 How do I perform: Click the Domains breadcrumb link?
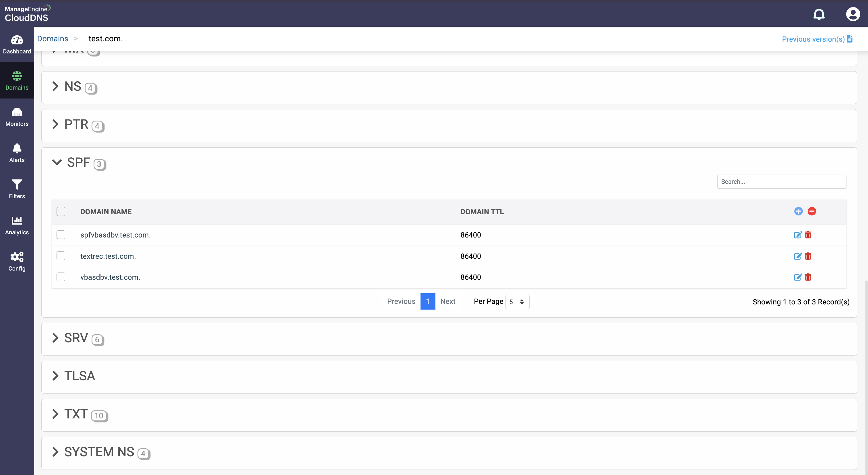click(x=53, y=39)
